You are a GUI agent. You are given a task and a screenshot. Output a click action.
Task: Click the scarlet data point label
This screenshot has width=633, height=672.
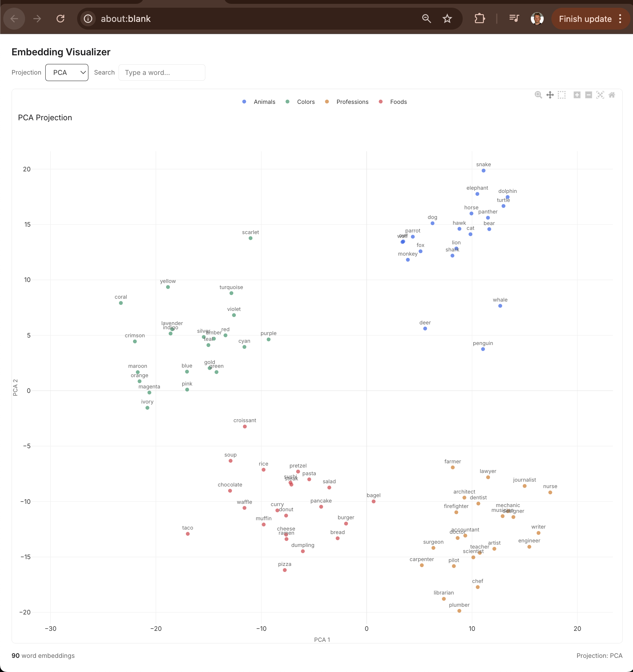coord(250,232)
